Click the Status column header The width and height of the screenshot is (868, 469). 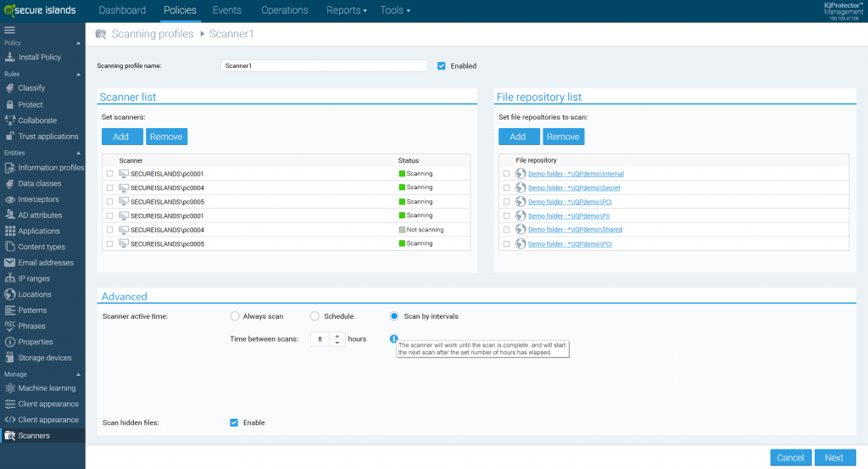409,160
